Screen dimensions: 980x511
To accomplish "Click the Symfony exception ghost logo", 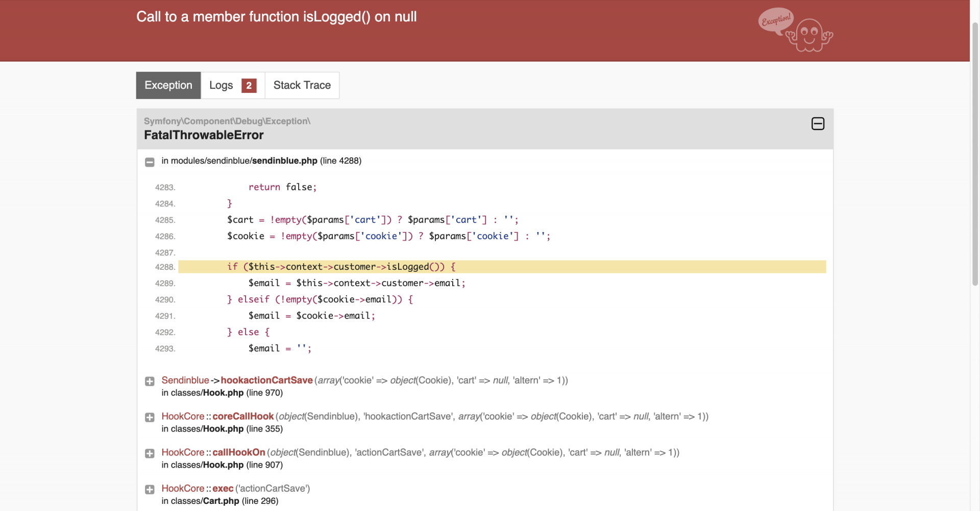I will pyautogui.click(x=795, y=30).
